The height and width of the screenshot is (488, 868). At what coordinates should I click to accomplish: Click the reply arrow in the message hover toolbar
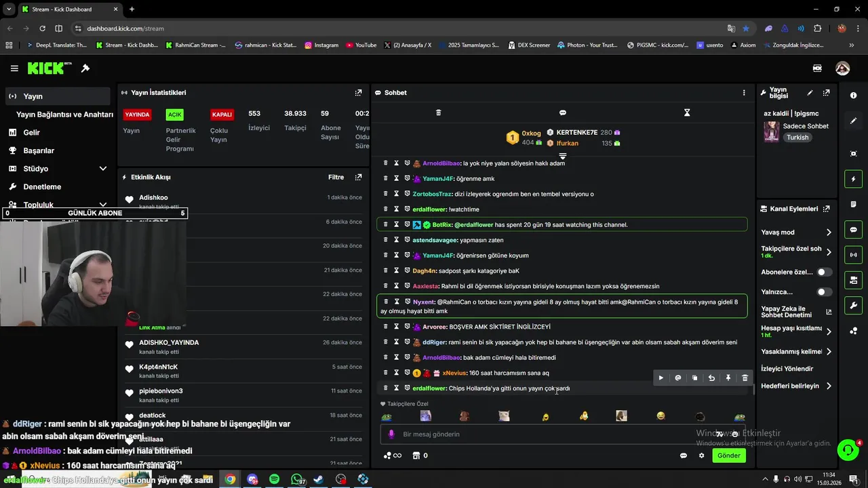(711, 378)
